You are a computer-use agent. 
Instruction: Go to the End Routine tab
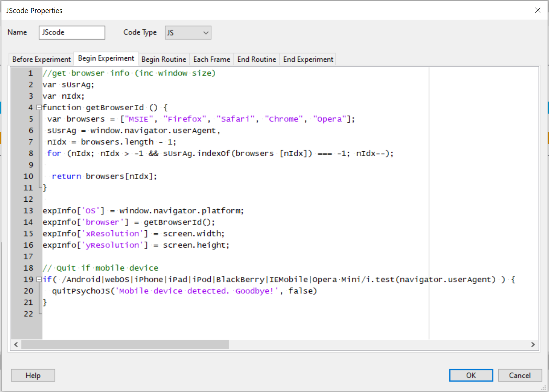coord(257,59)
